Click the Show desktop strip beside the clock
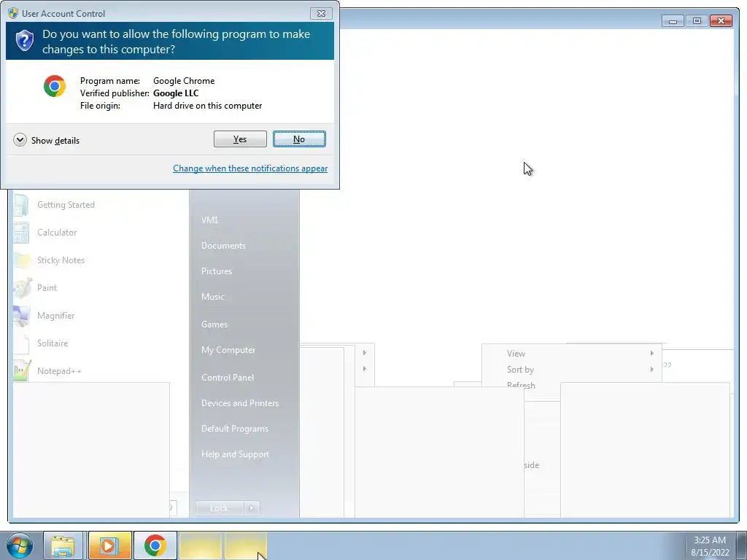The image size is (747, 560). (x=741, y=545)
